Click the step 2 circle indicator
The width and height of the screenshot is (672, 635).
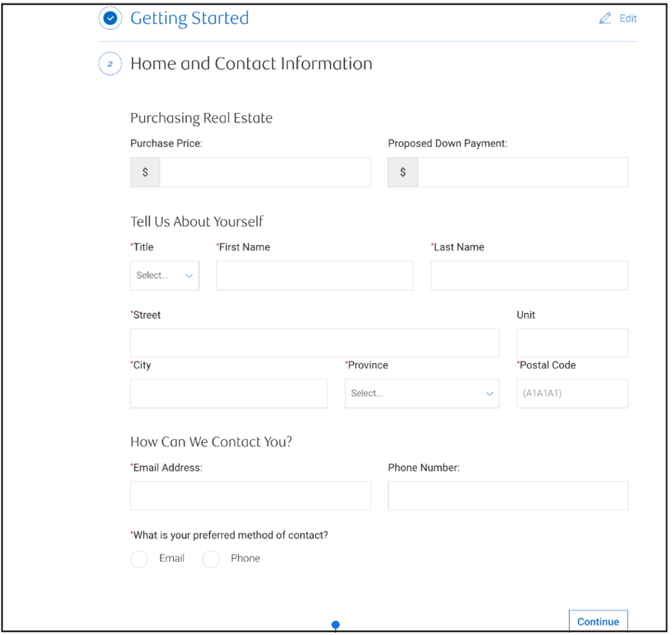[x=110, y=63]
